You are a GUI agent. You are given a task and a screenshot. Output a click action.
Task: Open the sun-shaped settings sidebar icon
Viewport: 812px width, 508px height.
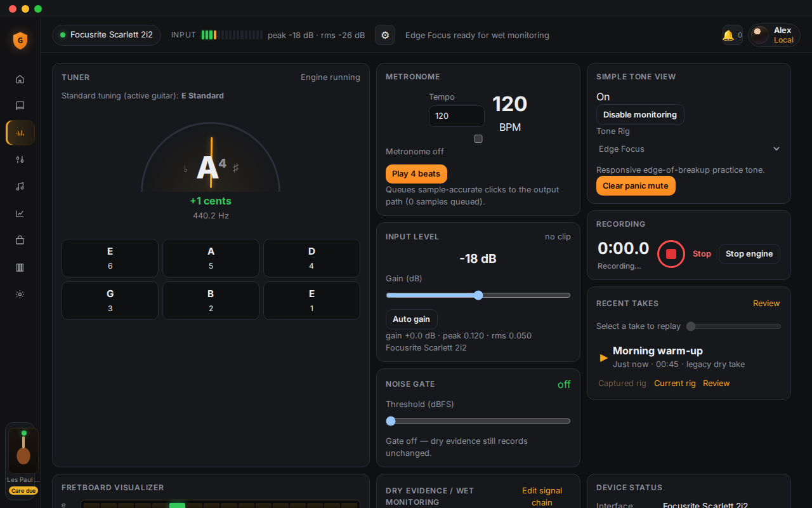pyautogui.click(x=20, y=294)
